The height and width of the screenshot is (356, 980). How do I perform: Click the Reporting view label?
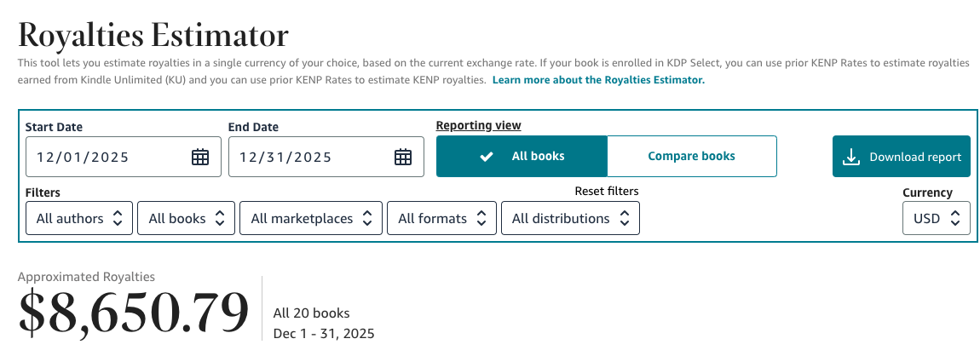pyautogui.click(x=478, y=125)
